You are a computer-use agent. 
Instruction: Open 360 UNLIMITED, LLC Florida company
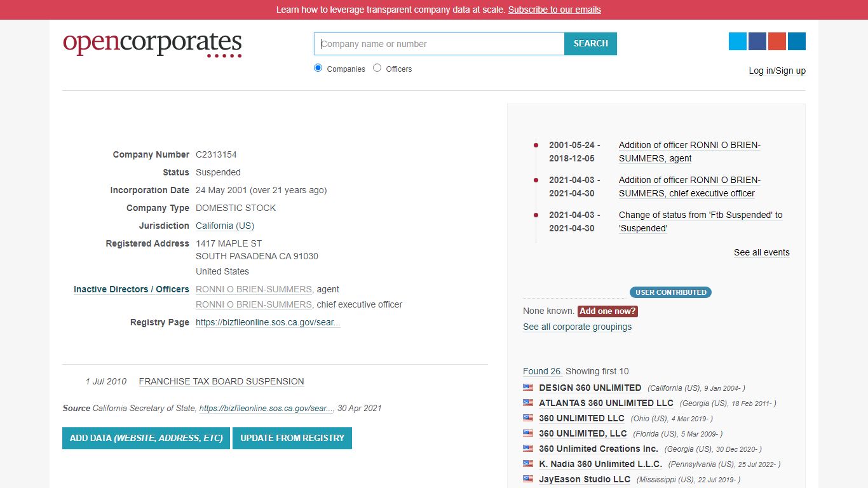tap(583, 433)
